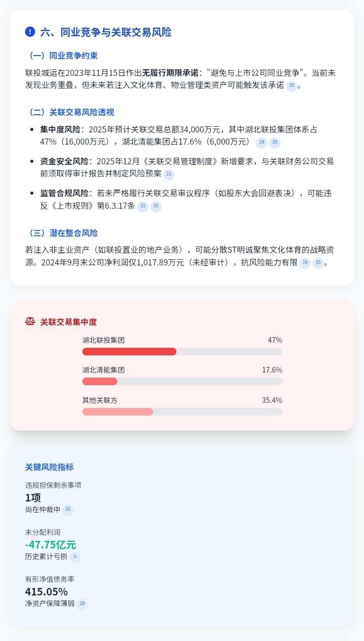Click the 415.05% 有形净值债务率 value
The height and width of the screenshot is (641, 364).
(x=47, y=592)
